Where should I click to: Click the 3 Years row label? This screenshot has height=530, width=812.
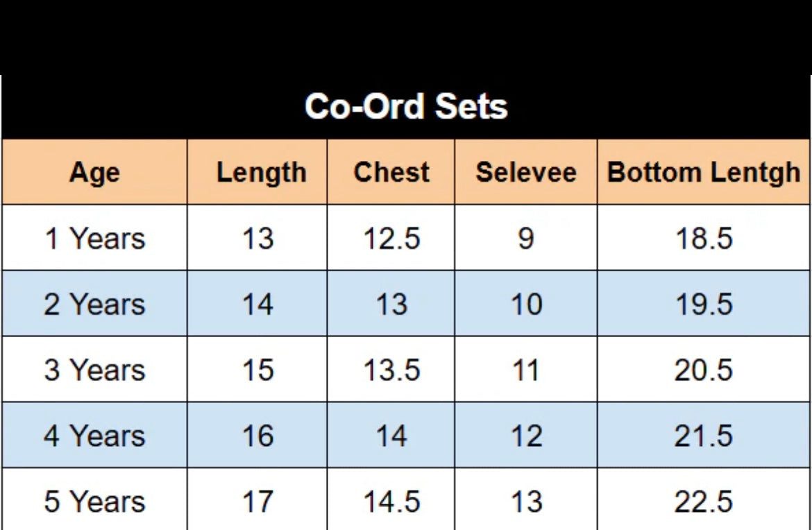(x=94, y=370)
